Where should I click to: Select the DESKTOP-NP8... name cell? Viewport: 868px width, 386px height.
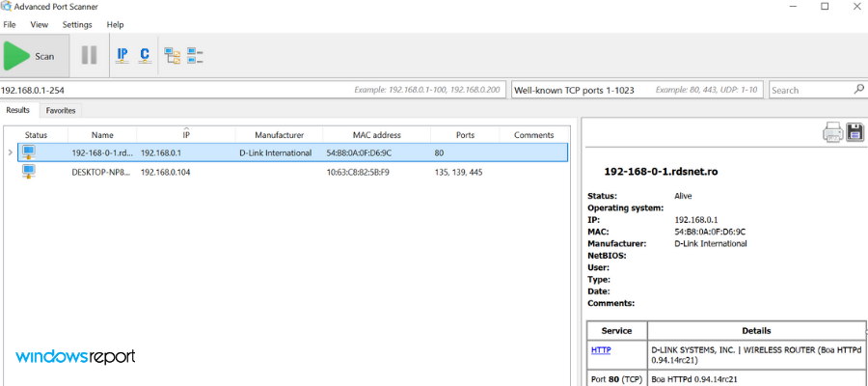click(102, 172)
